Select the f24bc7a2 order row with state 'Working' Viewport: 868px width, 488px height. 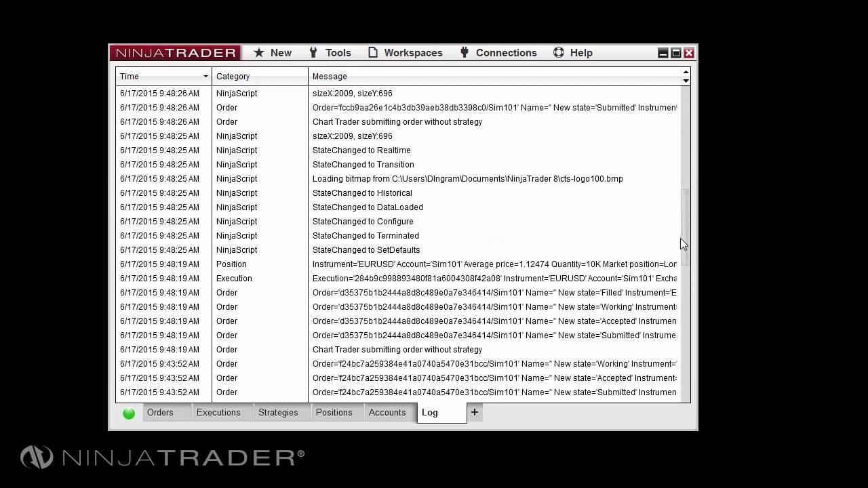tap(399, 364)
